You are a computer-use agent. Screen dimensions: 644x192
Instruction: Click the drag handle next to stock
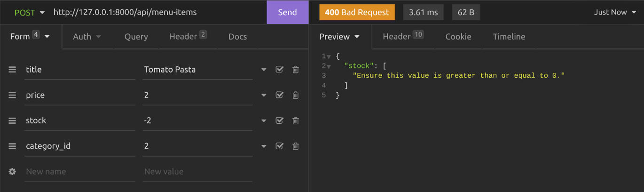[x=12, y=120]
